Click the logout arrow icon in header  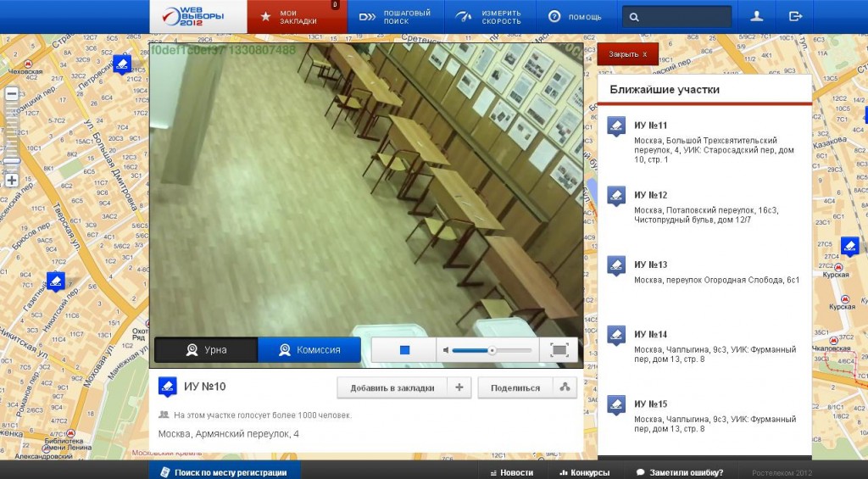795,16
